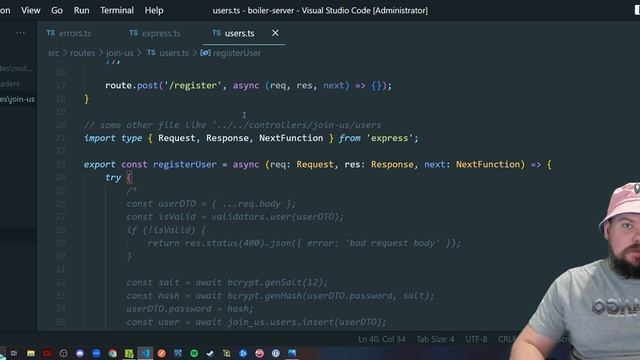Image resolution: width=640 pixels, height=360 pixels.
Task: Click '/register' string in route.post line
Action: point(193,86)
